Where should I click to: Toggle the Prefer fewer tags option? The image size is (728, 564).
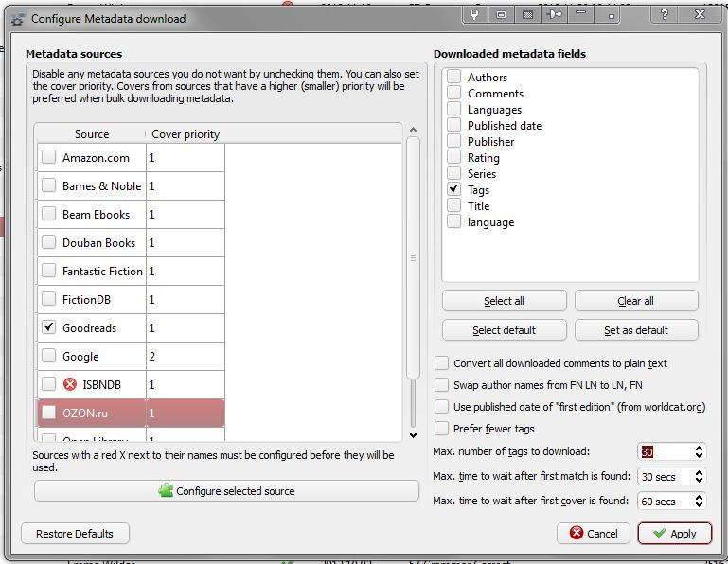tap(441, 429)
